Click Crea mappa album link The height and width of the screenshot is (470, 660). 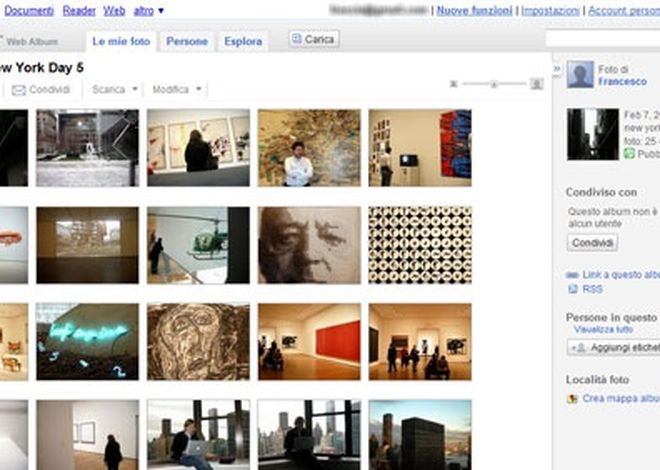[x=621, y=398]
